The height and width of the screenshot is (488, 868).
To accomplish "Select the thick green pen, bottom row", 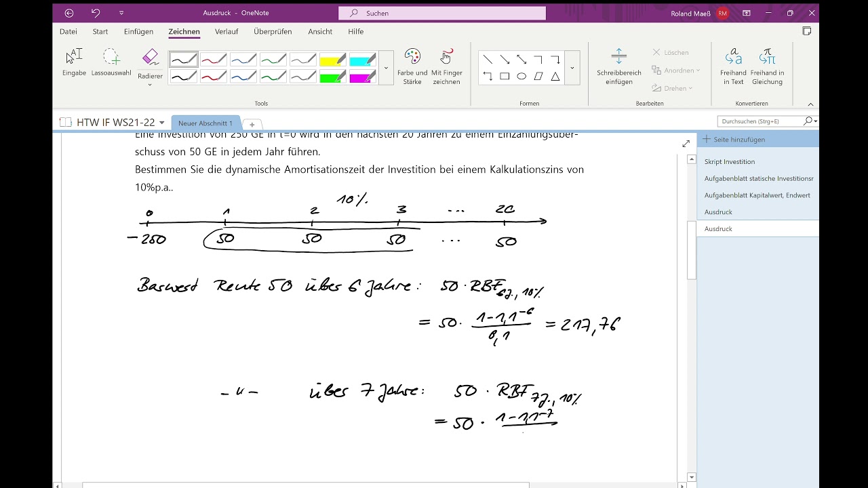I will tap(273, 76).
